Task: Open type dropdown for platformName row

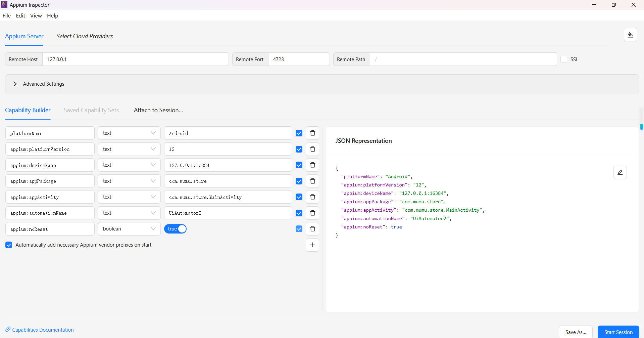Action: (x=129, y=133)
